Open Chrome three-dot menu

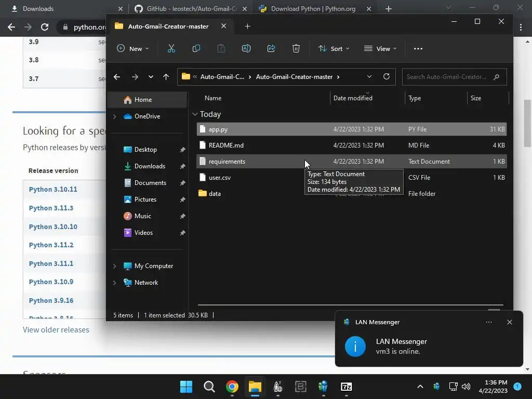pos(521,27)
